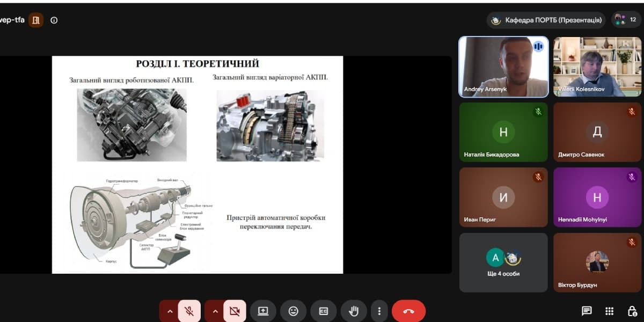
Task: Click Віктор Бурдун profile photo avatar
Action: (597, 261)
